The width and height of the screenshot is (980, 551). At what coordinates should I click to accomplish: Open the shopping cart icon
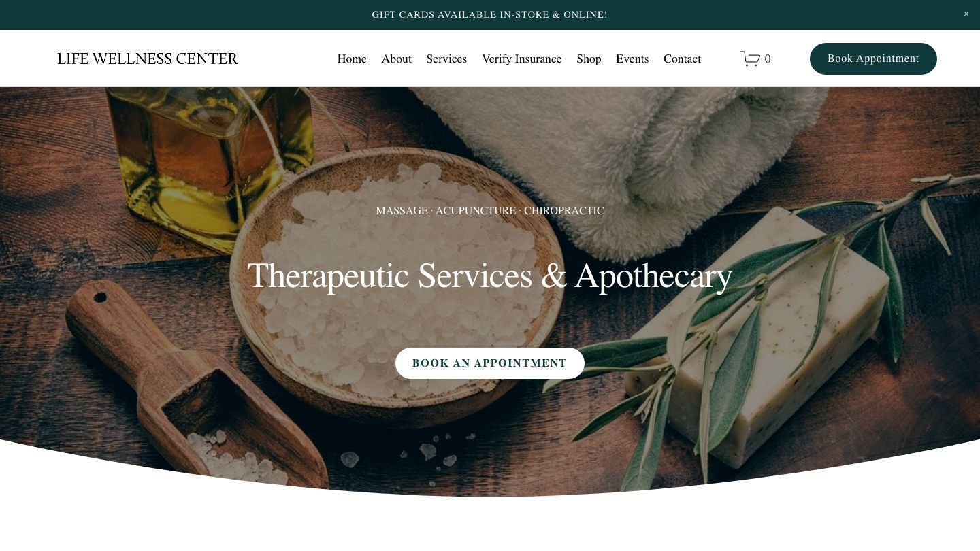(750, 59)
